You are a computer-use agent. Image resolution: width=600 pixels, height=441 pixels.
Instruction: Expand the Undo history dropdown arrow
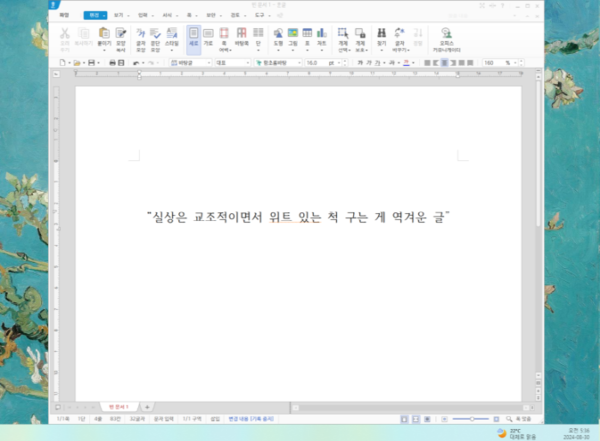coord(143,62)
